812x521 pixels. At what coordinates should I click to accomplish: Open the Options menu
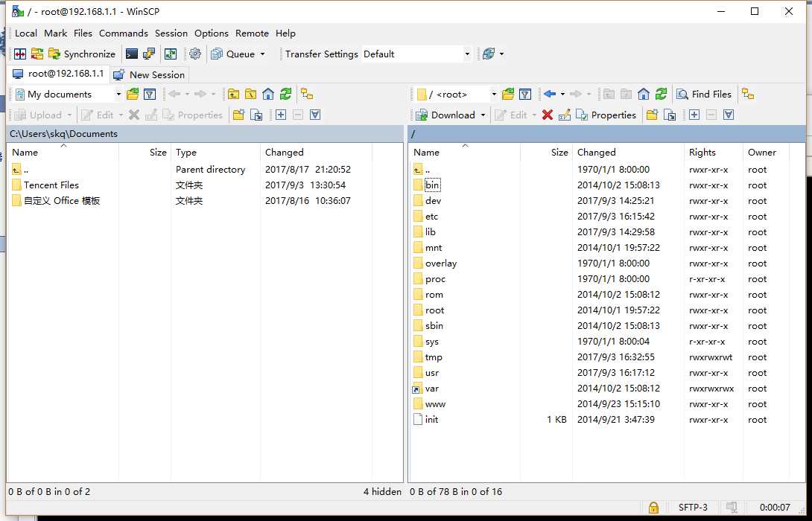212,33
